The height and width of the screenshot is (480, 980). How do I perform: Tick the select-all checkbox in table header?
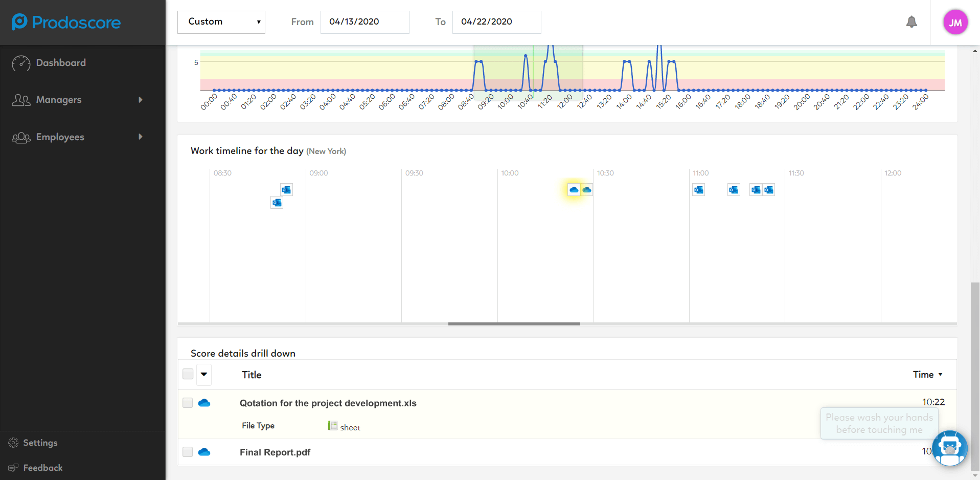pos(188,374)
